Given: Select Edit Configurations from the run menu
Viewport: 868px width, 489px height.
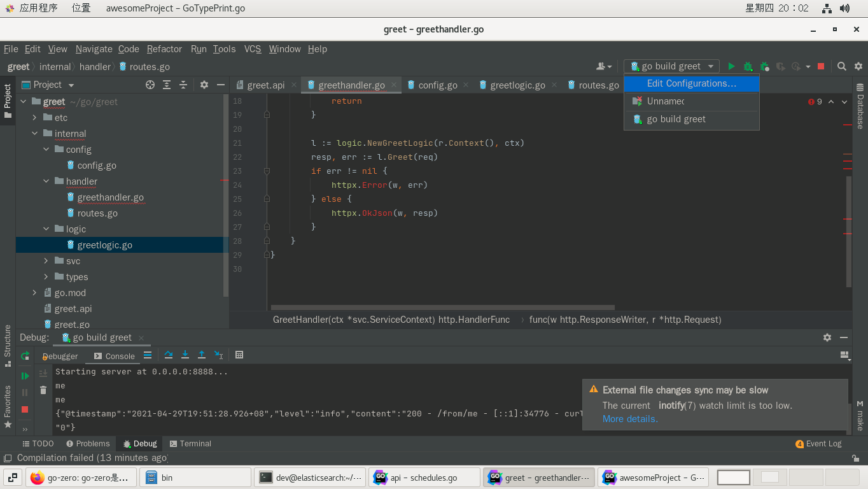Looking at the screenshot, I should click(x=692, y=83).
